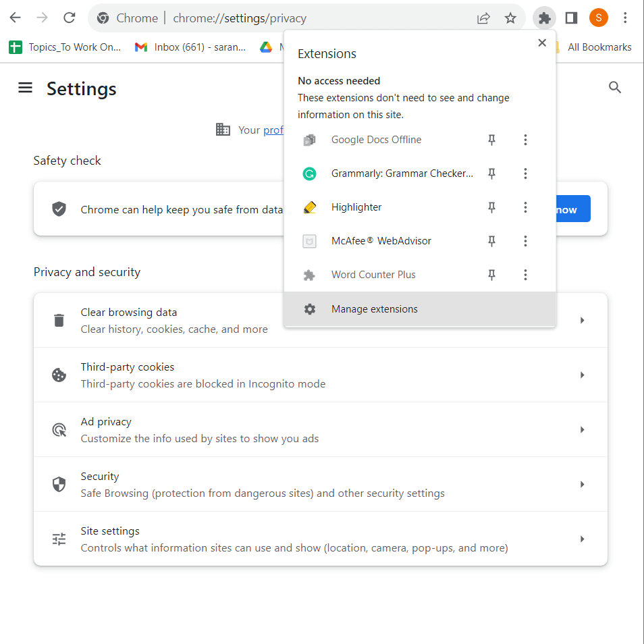Open the side panel icon
The width and height of the screenshot is (644, 644).
point(571,18)
